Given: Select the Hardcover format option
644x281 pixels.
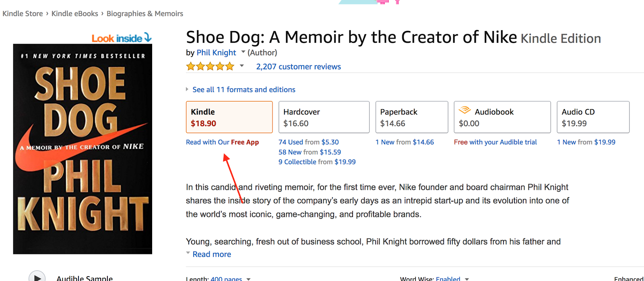Looking at the screenshot, I should coord(324,117).
